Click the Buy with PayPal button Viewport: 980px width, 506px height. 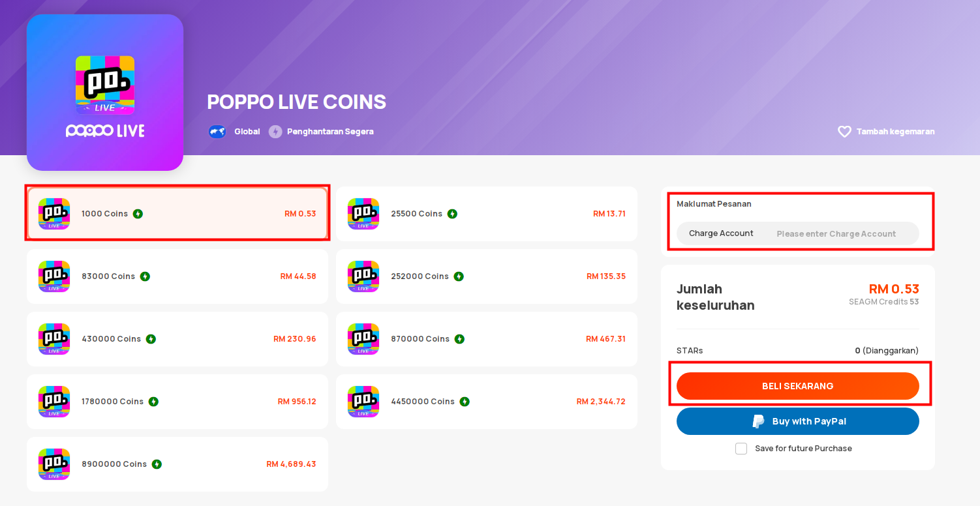click(798, 421)
